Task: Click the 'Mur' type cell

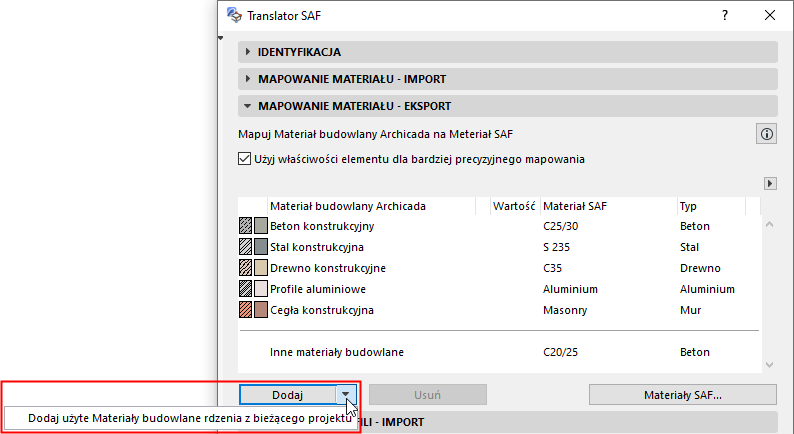Action: click(x=691, y=310)
